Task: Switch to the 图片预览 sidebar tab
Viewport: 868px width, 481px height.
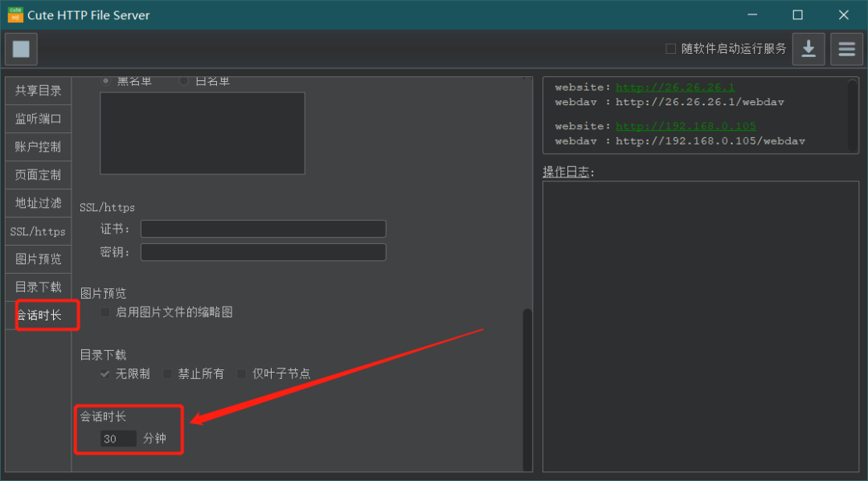Action: (x=39, y=259)
